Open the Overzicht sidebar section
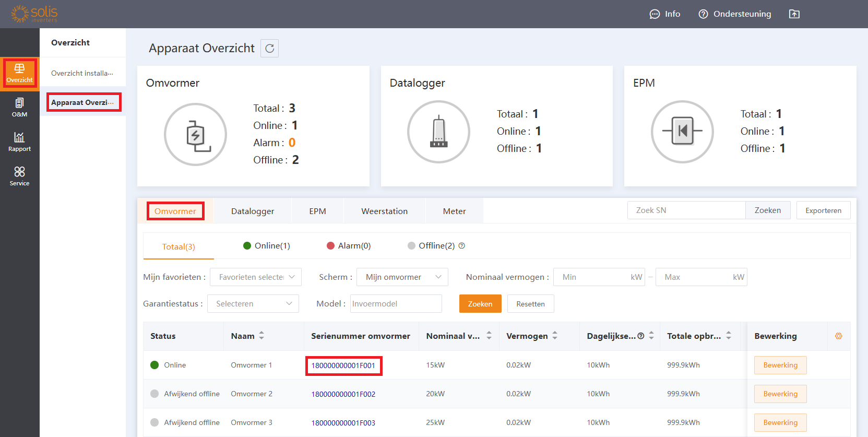The width and height of the screenshot is (868, 437). tap(19, 73)
